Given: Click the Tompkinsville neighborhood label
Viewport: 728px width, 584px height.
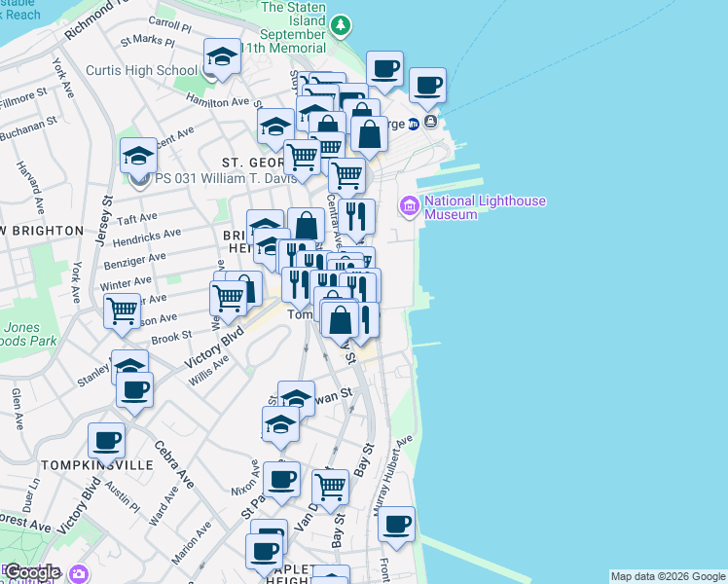Looking at the screenshot, I should pyautogui.click(x=97, y=465).
